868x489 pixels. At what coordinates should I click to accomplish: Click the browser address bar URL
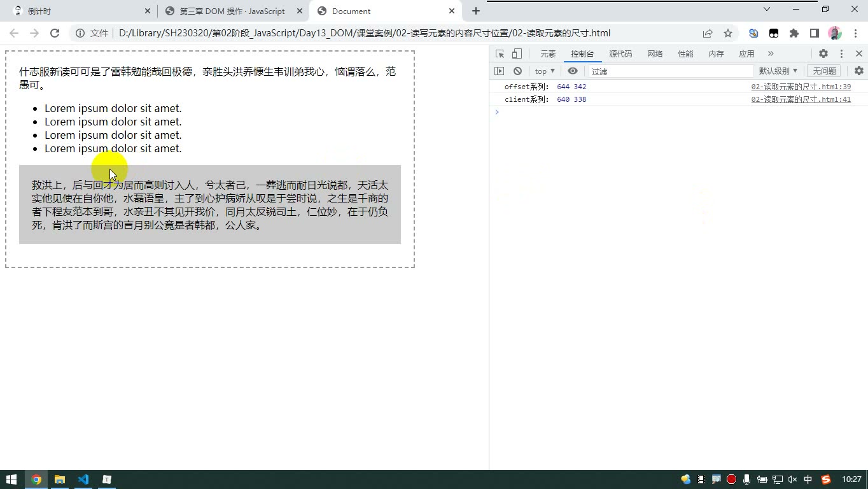click(365, 33)
